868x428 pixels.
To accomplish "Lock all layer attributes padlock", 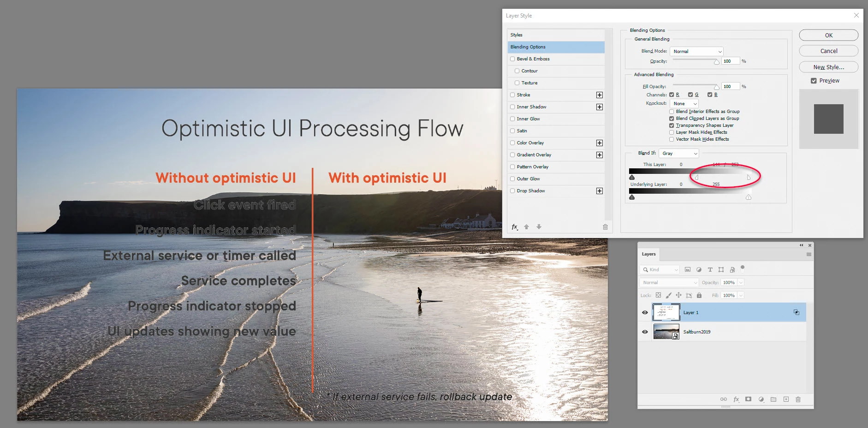I will pyautogui.click(x=699, y=295).
